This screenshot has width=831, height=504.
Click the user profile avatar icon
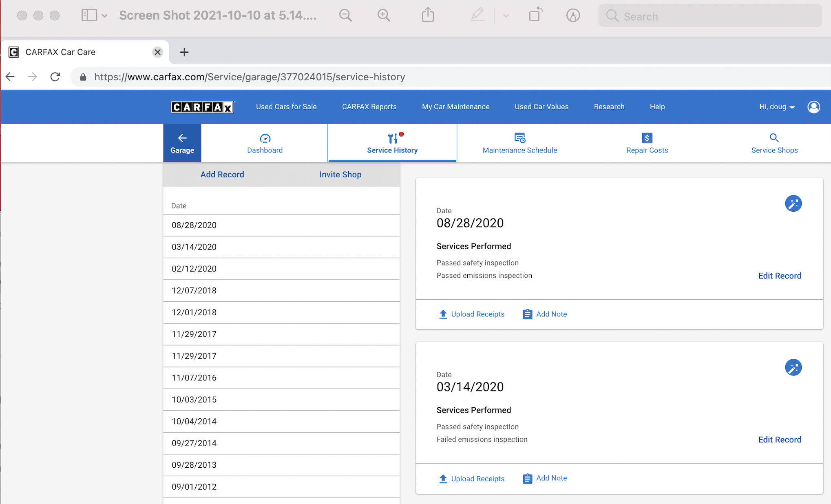pyautogui.click(x=813, y=107)
